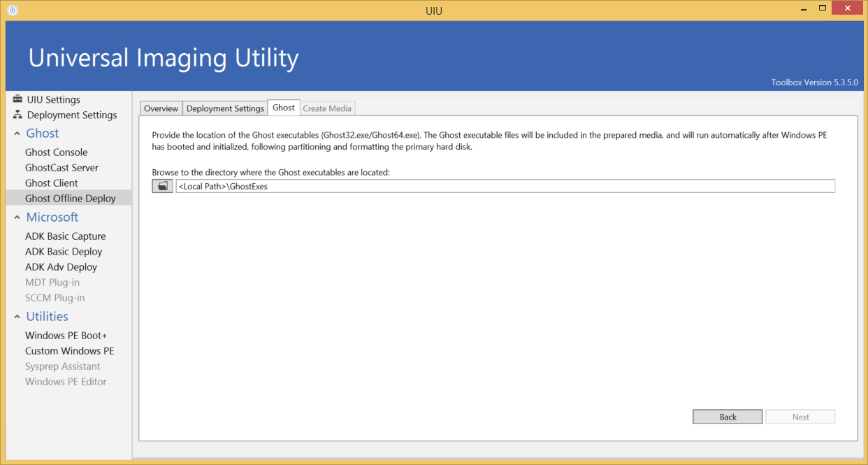Collapse the Utilities section
This screenshot has width=868, height=465.
click(17, 317)
